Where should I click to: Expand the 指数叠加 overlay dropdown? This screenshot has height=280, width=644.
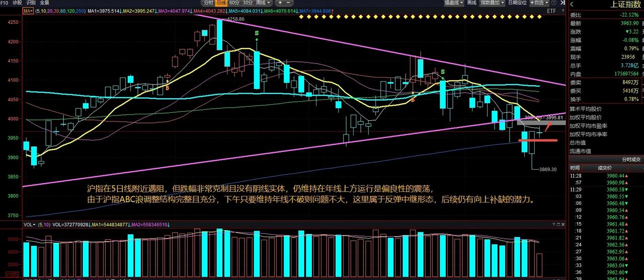pos(491,3)
